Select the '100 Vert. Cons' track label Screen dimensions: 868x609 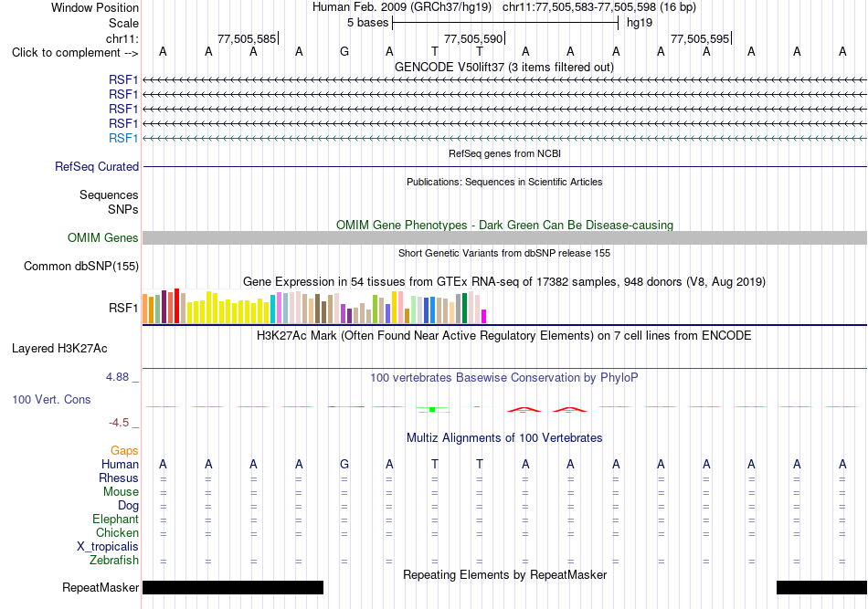click(x=51, y=399)
